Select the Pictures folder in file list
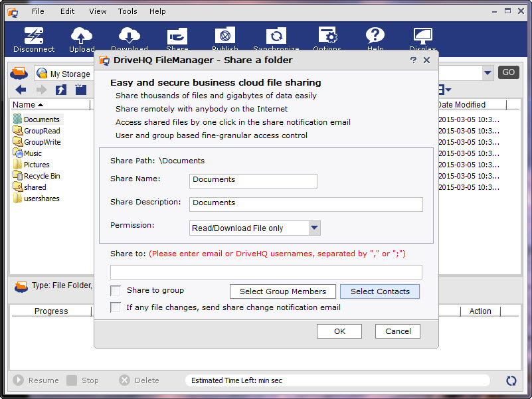Image resolution: width=532 pixels, height=399 pixels. (37, 165)
